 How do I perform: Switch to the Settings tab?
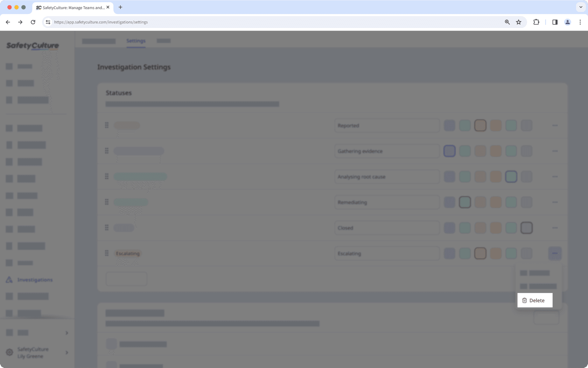click(136, 41)
